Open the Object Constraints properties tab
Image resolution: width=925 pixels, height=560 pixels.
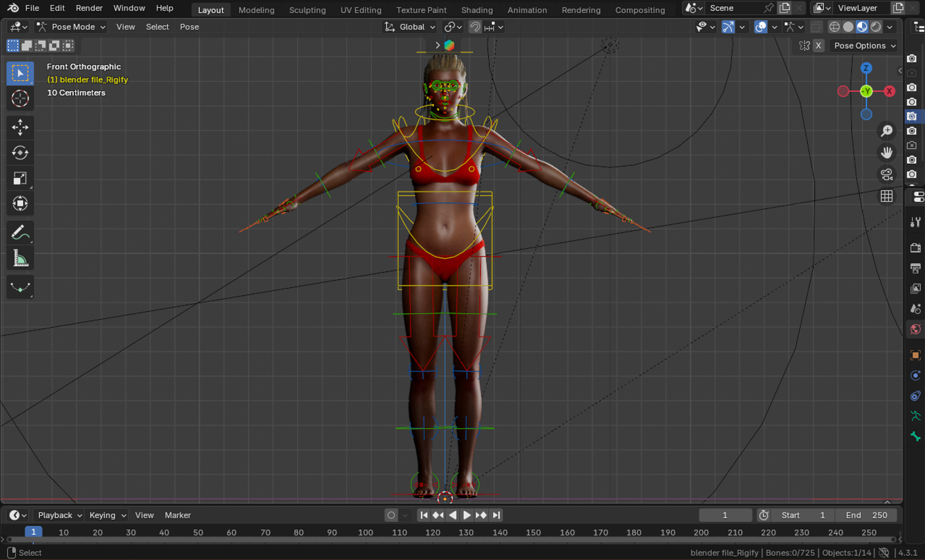[x=916, y=396]
